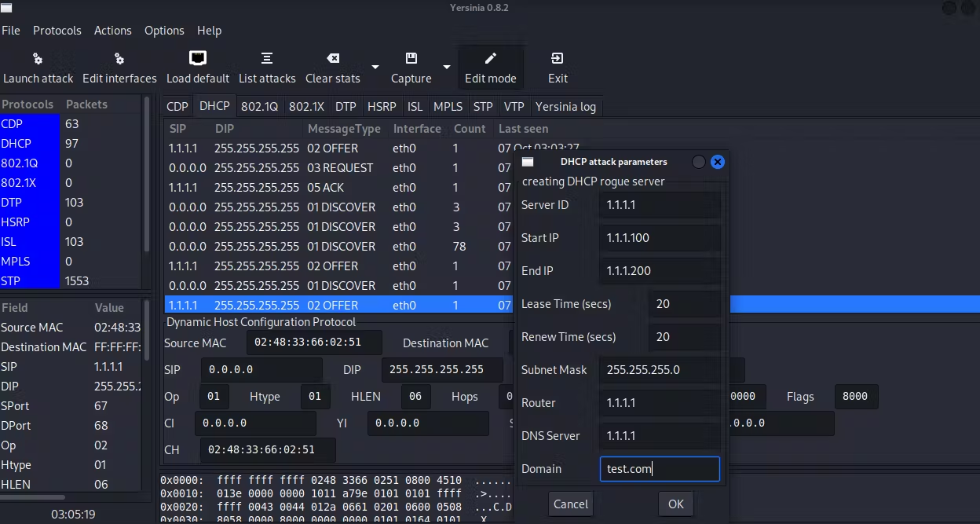Viewport: 980px width, 524px height.
Task: Select the DTP row in the Protocols panel
Action: tap(24, 202)
